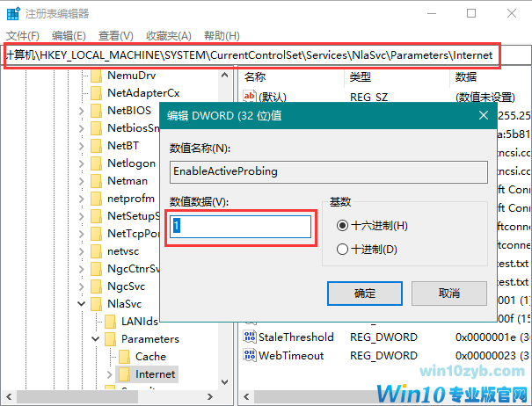Select the WebTimeout value name
Screen dimensions: 532x406
pos(291,355)
